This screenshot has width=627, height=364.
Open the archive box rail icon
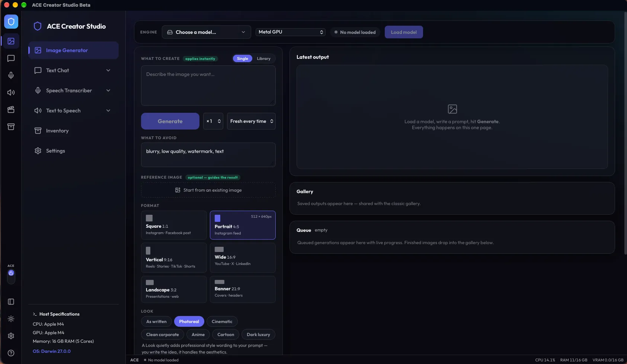click(11, 127)
